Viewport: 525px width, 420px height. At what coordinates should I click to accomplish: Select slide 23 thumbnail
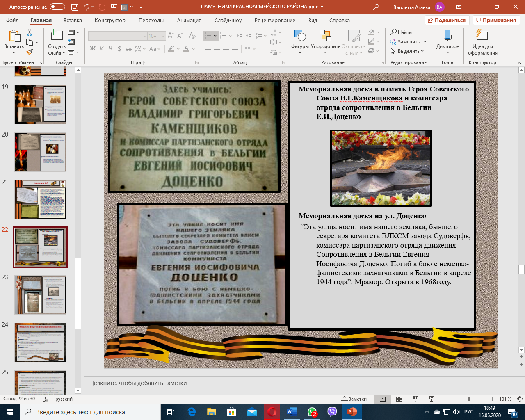[x=40, y=295]
